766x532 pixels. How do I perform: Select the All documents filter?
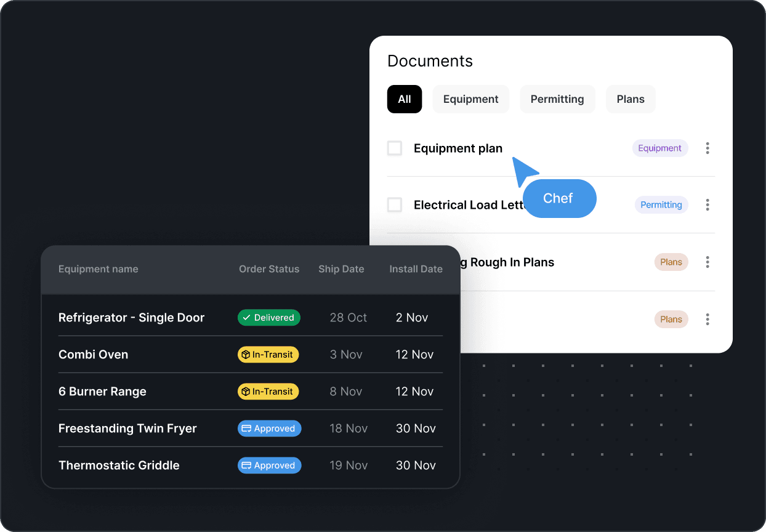(x=405, y=99)
